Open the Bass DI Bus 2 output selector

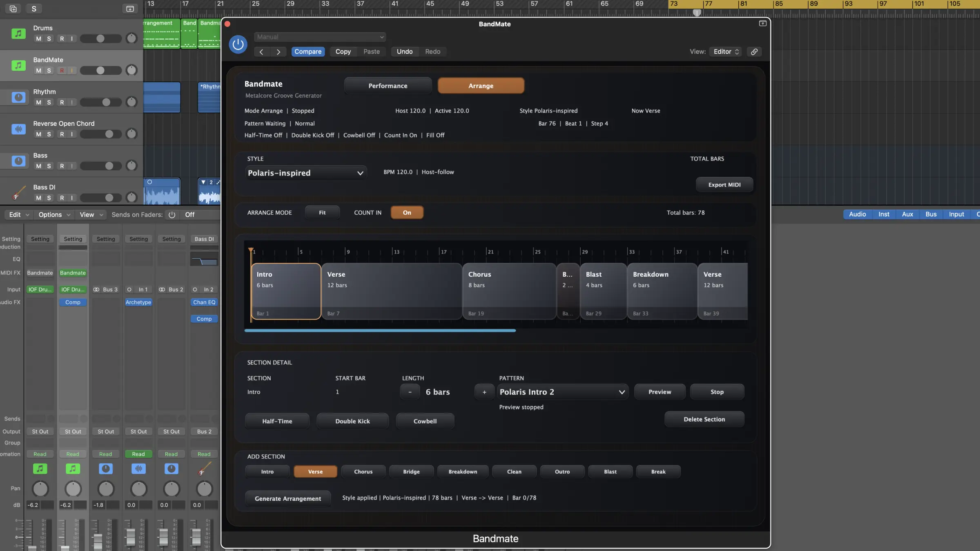point(204,431)
